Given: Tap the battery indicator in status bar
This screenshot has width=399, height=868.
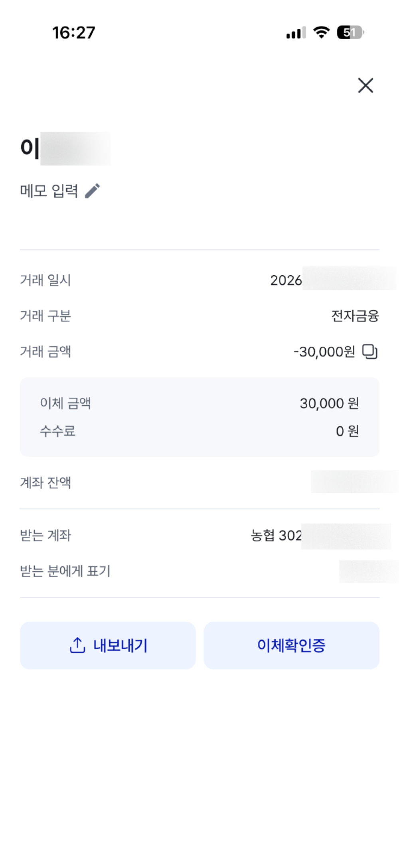Looking at the screenshot, I should click(351, 32).
